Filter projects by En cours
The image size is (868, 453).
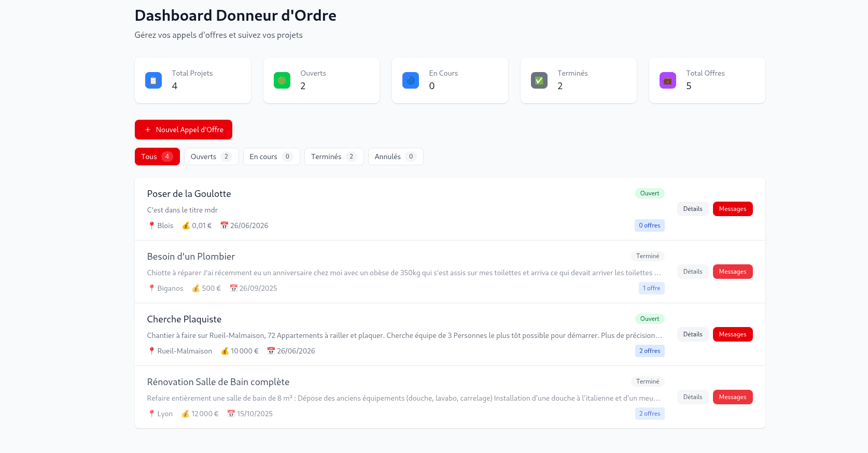(x=271, y=157)
